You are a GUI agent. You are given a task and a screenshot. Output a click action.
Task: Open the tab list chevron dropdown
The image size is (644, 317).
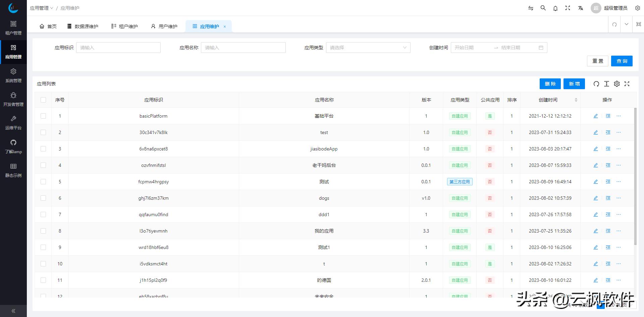(x=626, y=24)
